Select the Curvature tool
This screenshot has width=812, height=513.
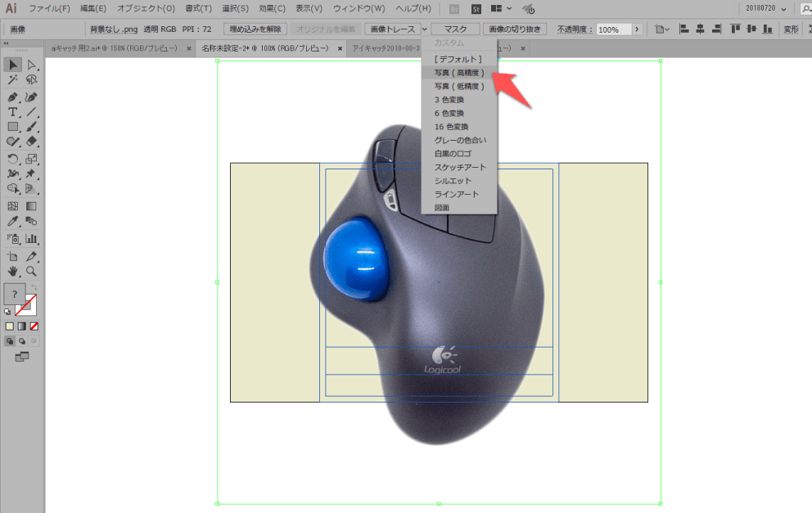32,97
